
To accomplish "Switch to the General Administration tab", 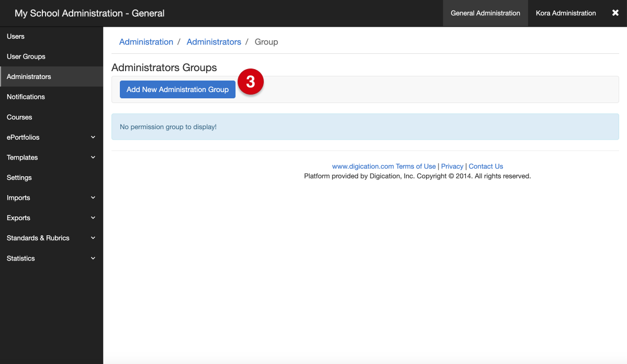I will coord(486,13).
